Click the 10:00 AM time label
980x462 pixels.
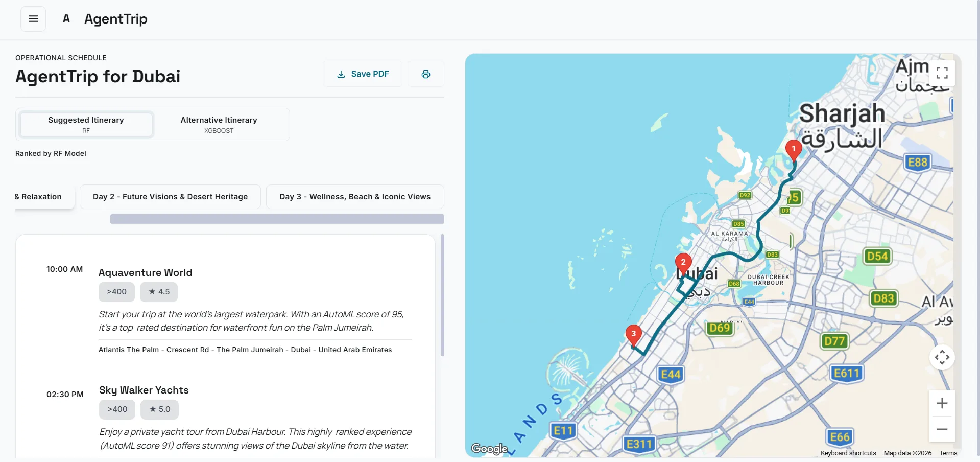click(x=64, y=269)
